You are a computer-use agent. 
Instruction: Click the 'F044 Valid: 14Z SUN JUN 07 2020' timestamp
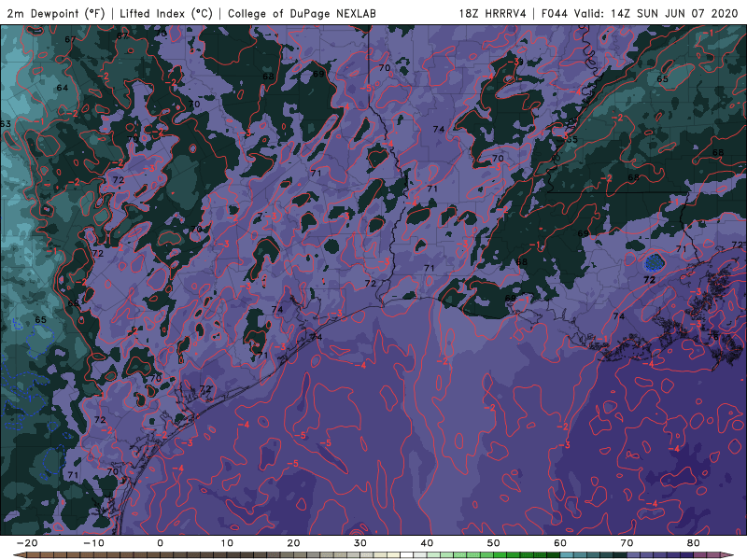click(x=640, y=13)
